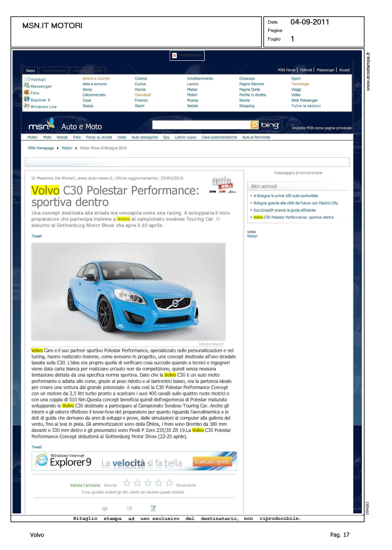This screenshot has height=550, width=392.
Task: Click the Windows Live icon
Action: pyautogui.click(x=27, y=106)
